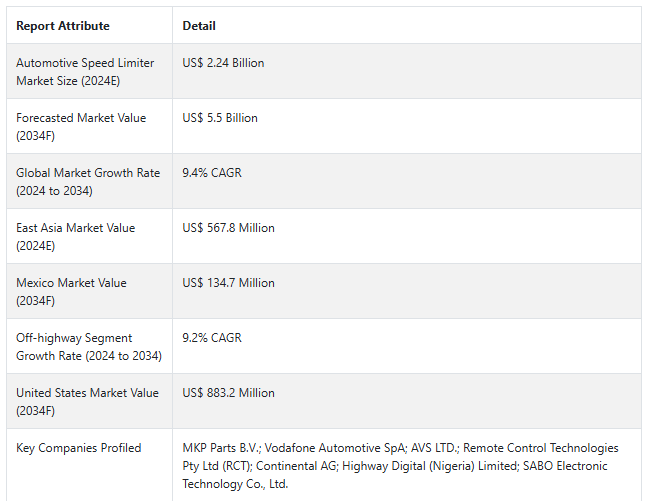Select the Automotive Speed Limiter Market Size cell
646x502 pixels.
(x=85, y=71)
